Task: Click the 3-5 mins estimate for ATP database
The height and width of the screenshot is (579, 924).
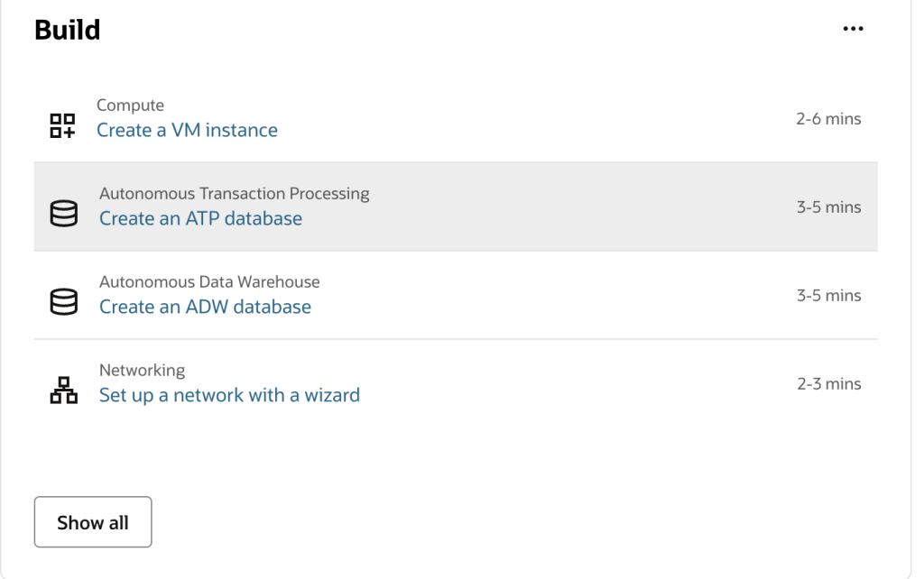Action: click(x=828, y=207)
